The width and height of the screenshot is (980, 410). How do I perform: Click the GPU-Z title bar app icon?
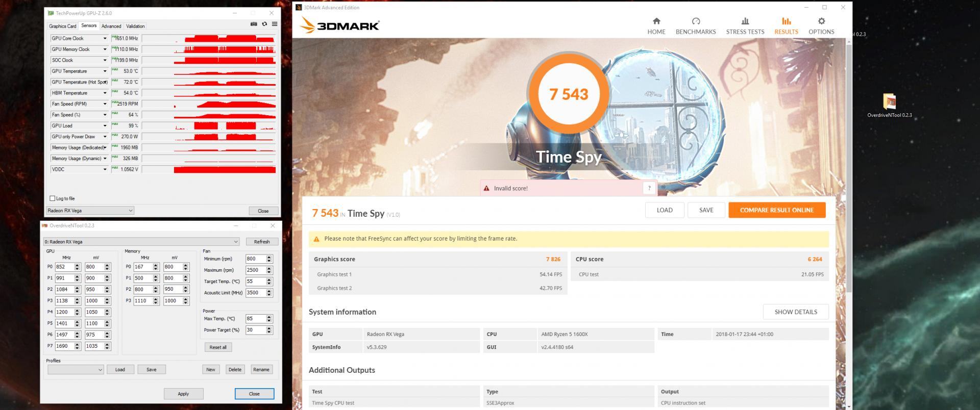pyautogui.click(x=51, y=13)
